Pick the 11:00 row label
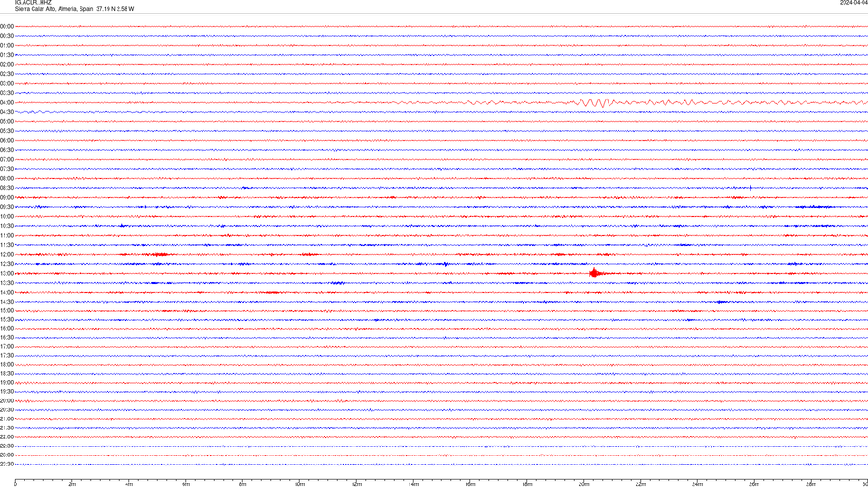868x488 pixels. pyautogui.click(x=6, y=236)
